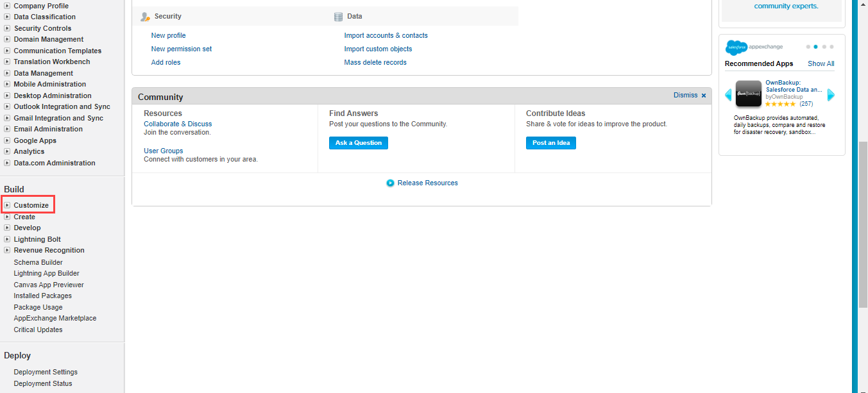The height and width of the screenshot is (393, 868).
Task: Click the Salesforce AppExchange logo
Action: coord(754,47)
